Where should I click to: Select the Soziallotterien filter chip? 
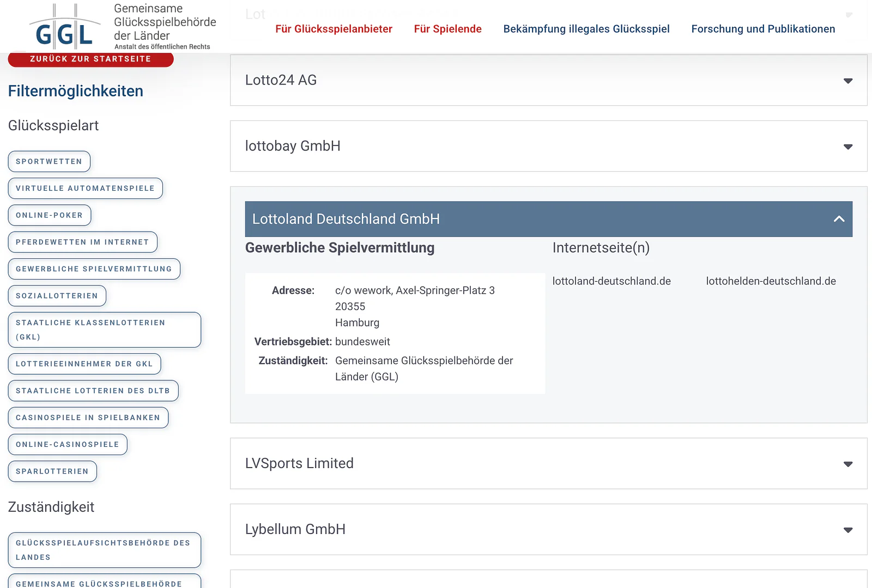(x=57, y=296)
